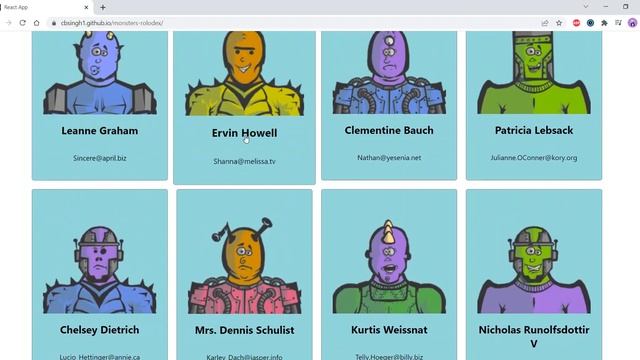Open the media controls playlist icon
This screenshot has width=640, height=360.
(618, 23)
